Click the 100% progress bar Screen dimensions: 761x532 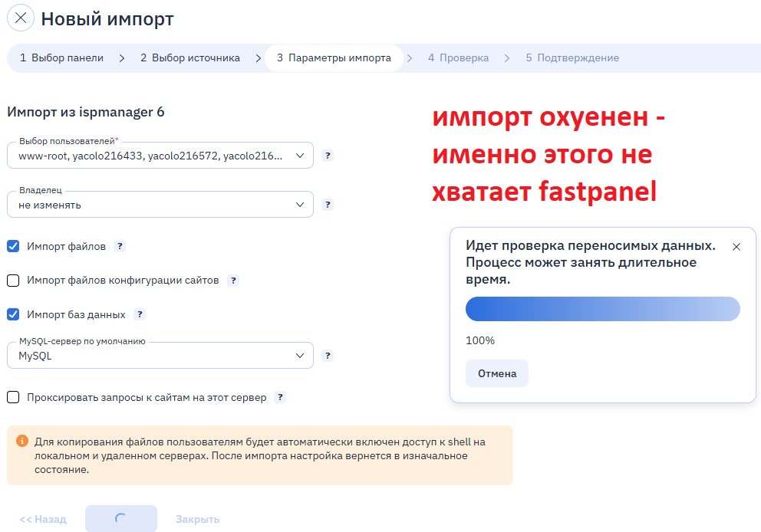602,309
